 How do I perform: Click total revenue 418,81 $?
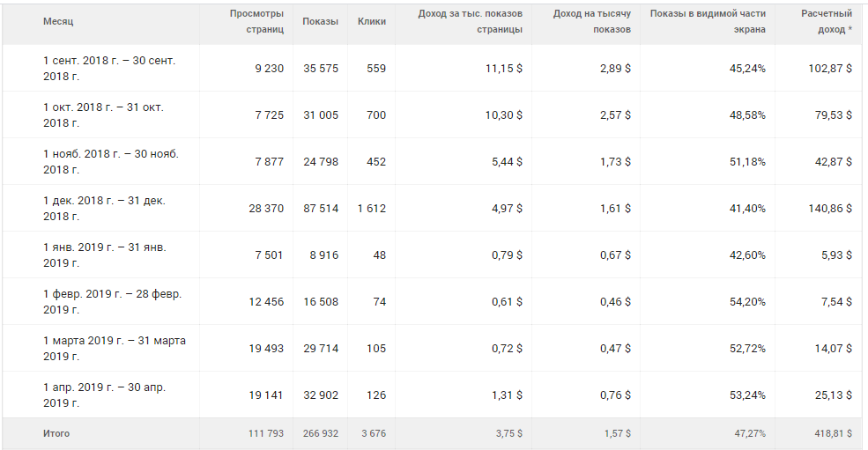coord(831,433)
